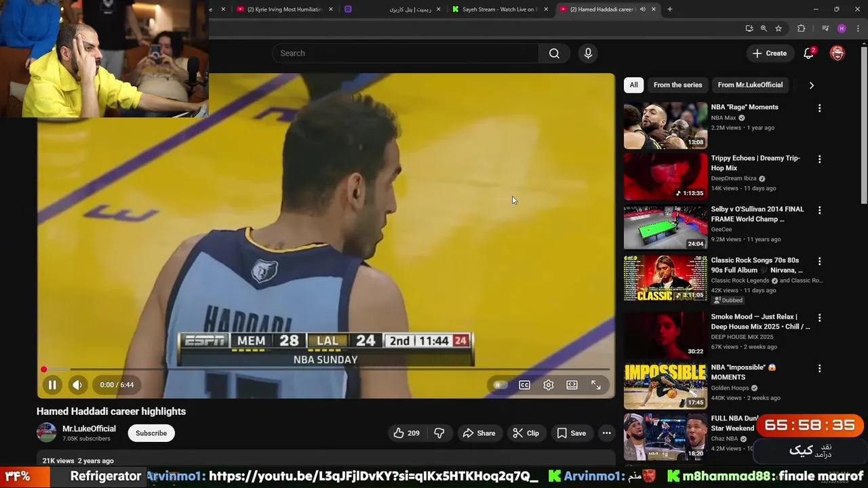This screenshot has width=868, height=488.
Task: Open more actions (three dots) below the video
Action: click(606, 433)
